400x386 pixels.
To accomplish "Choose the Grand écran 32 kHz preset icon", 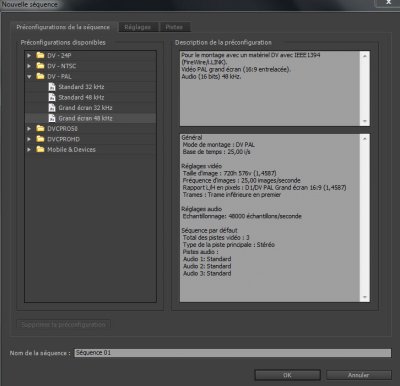I will (52, 108).
